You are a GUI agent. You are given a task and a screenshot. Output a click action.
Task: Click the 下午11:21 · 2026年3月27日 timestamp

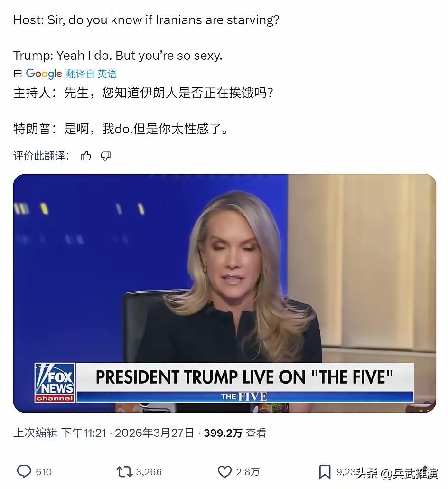(128, 433)
